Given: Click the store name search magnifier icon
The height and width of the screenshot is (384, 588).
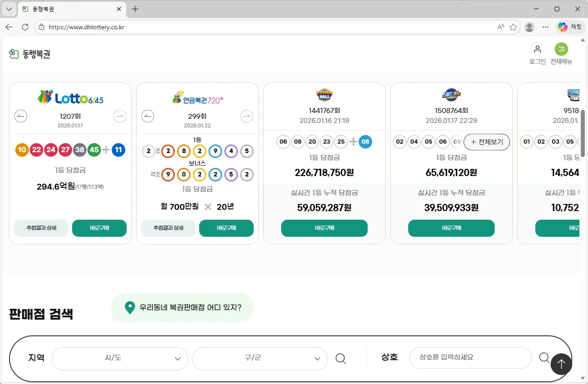Looking at the screenshot, I should coord(544,357).
